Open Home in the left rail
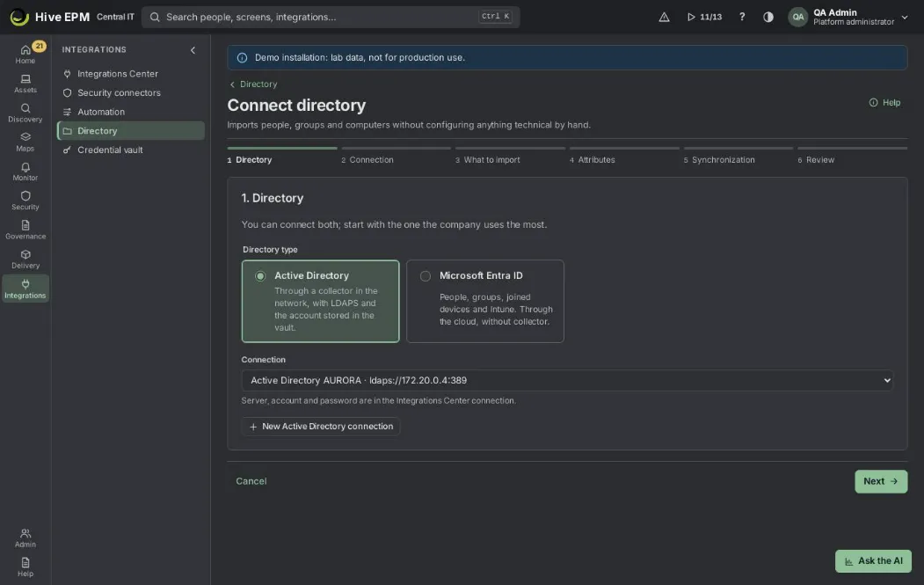 25,55
